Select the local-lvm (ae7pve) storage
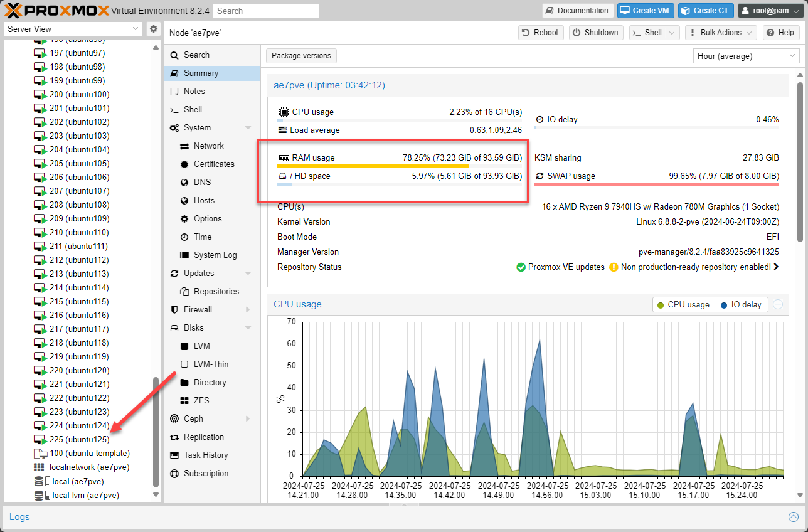The image size is (808, 532). coord(85,495)
